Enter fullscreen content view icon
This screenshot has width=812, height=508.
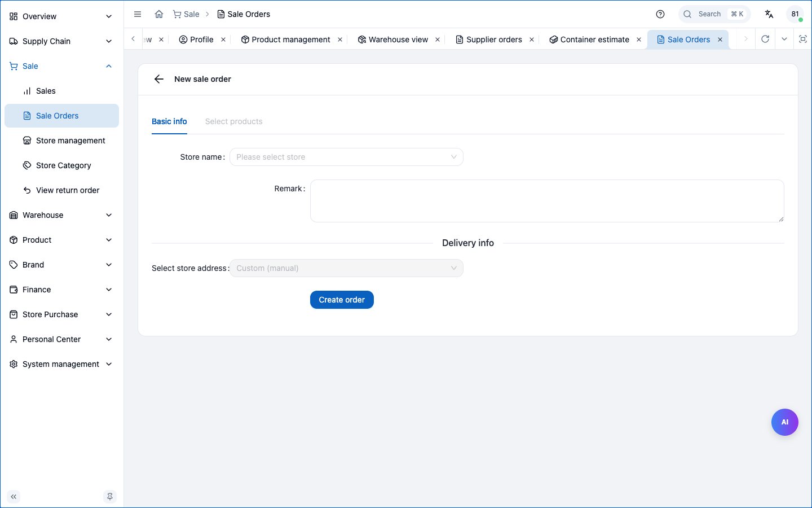pos(803,39)
